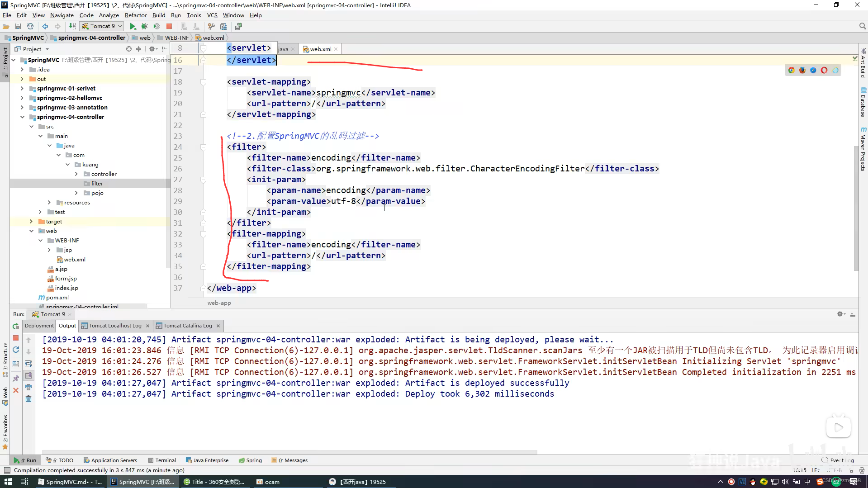Toggle the Chinese IME indicator in system tray
868x488 pixels.
click(807, 482)
